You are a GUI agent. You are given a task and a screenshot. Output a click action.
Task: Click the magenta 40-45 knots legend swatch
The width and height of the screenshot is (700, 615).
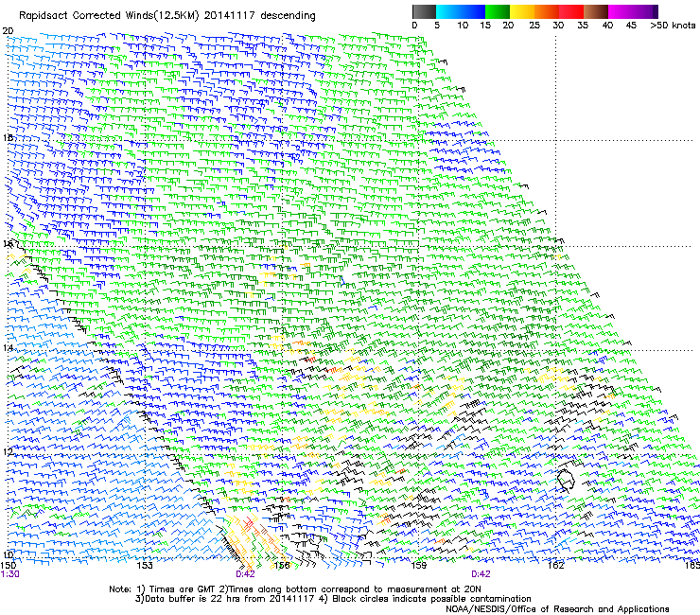click(621, 11)
